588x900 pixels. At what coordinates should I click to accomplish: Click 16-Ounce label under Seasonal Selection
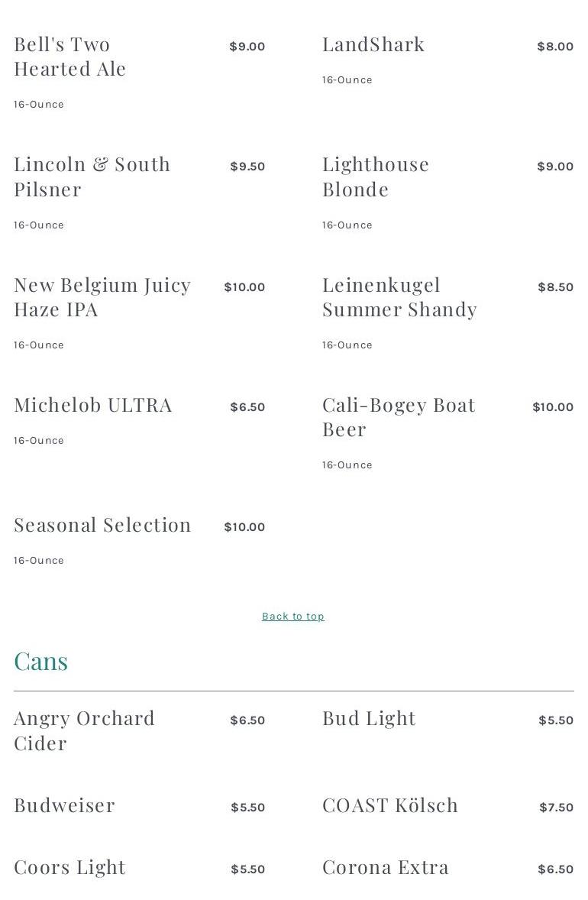pos(39,560)
